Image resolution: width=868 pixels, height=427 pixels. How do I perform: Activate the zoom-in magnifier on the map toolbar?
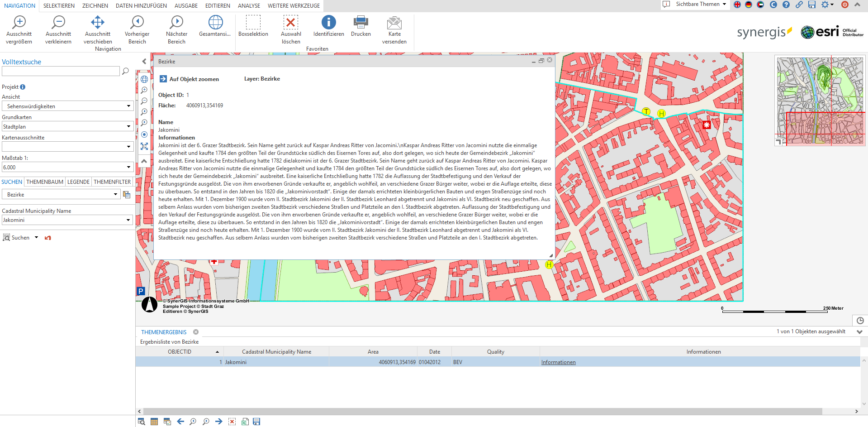point(144,90)
